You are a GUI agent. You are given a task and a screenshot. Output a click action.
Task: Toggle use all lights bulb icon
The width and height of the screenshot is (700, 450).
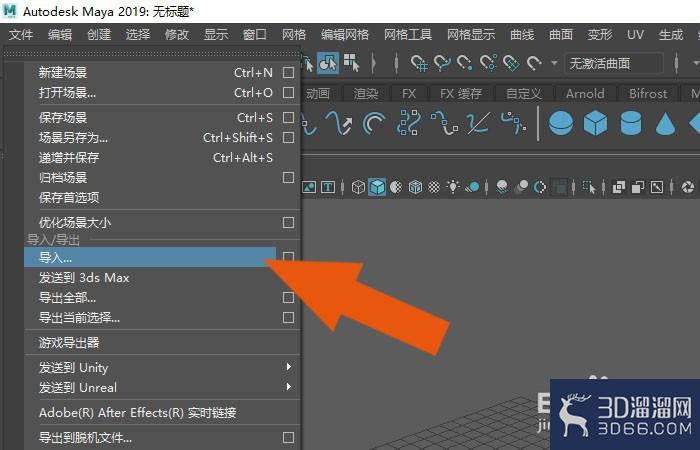tap(453, 187)
